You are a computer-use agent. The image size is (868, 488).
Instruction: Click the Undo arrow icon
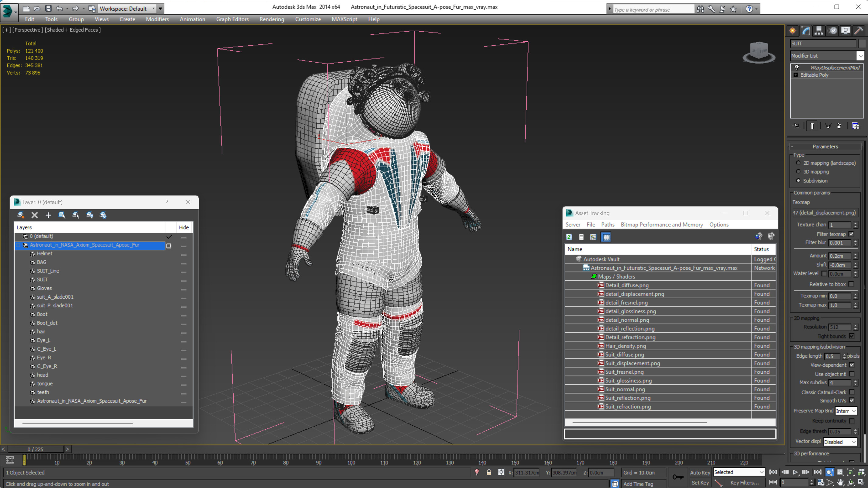point(59,9)
